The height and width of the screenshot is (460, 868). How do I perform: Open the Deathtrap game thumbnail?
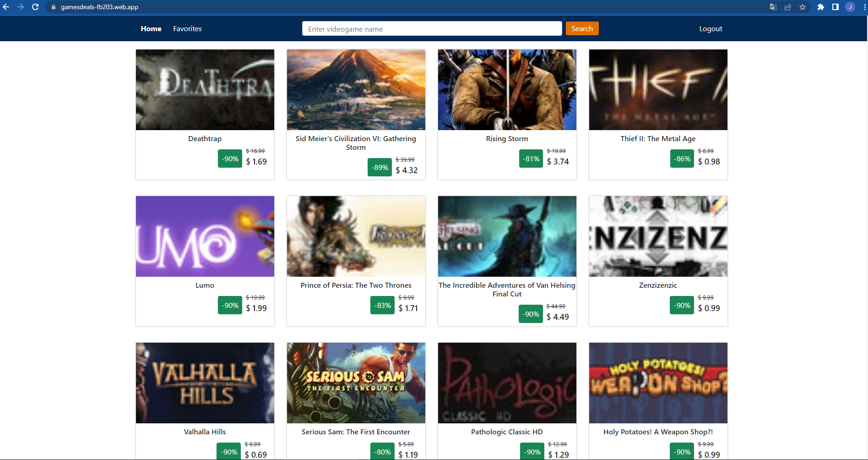click(x=205, y=90)
